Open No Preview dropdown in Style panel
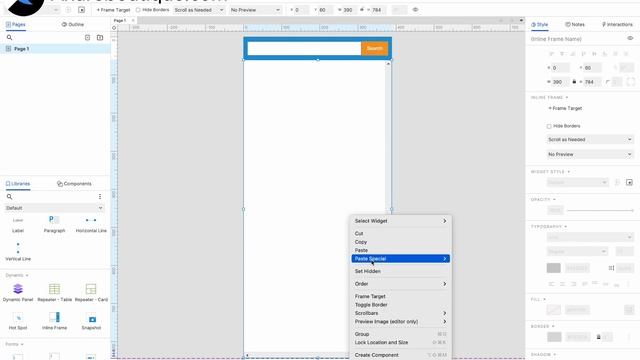640x360 pixels. (x=590, y=154)
